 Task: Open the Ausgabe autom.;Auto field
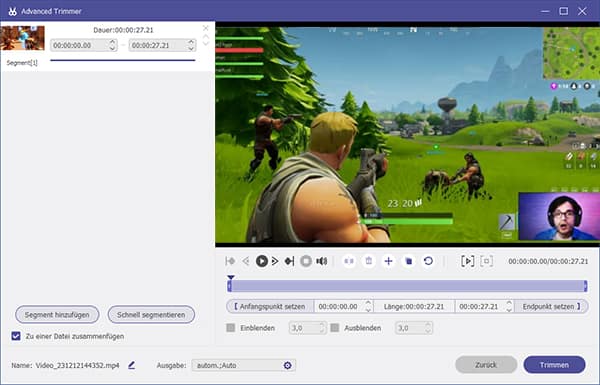point(243,365)
